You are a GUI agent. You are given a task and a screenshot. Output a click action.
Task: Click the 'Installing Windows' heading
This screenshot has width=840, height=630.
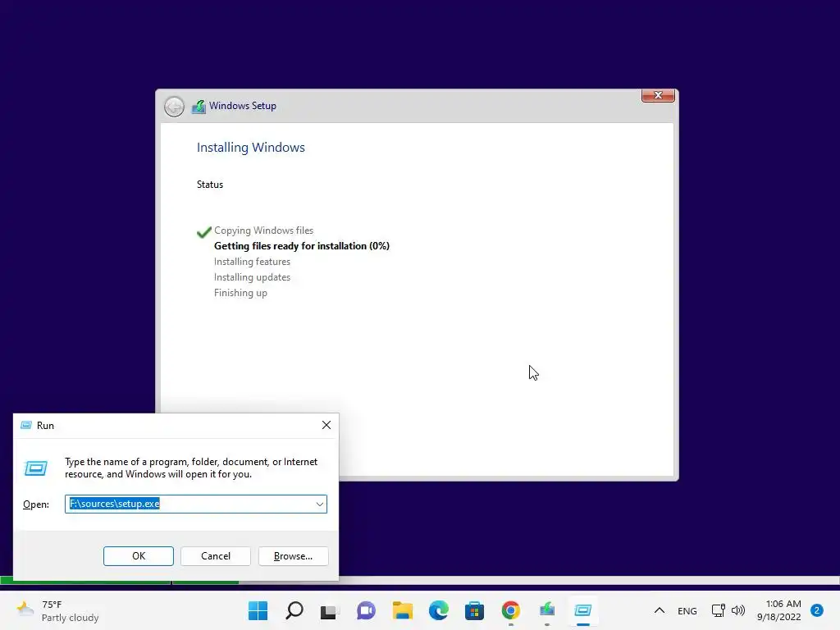251,148
